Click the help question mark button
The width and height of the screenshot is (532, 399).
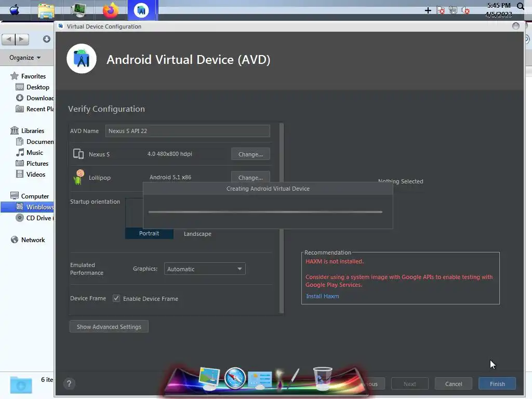click(69, 384)
